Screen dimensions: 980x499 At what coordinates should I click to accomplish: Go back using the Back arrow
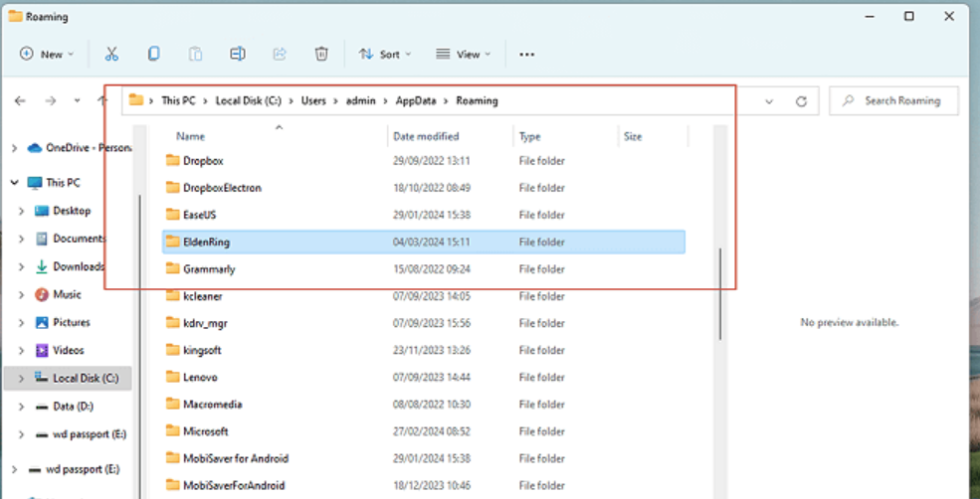[x=21, y=100]
